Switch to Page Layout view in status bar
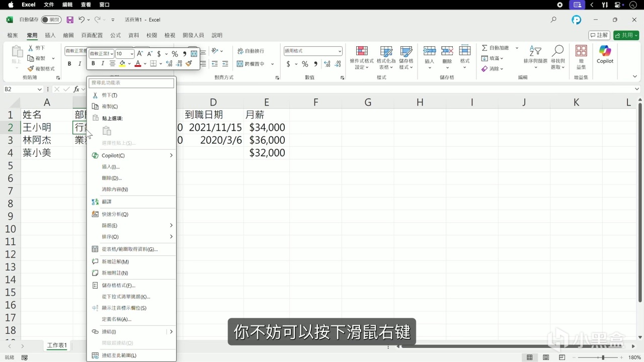644x362 pixels. (546, 357)
